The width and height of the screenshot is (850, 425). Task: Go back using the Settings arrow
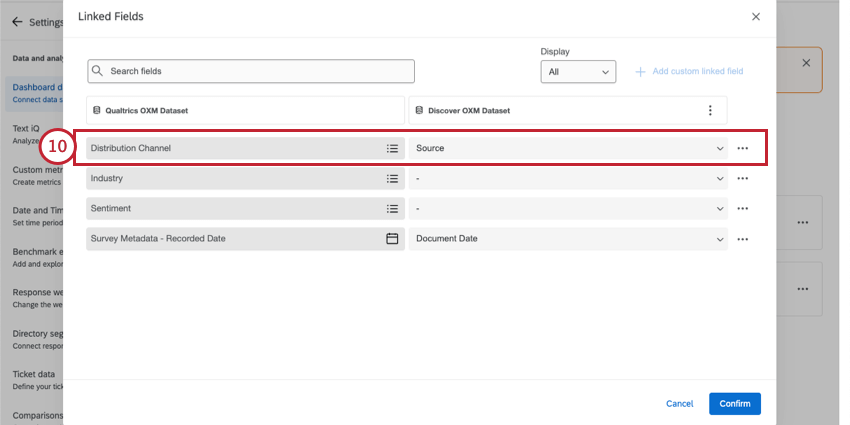point(17,22)
